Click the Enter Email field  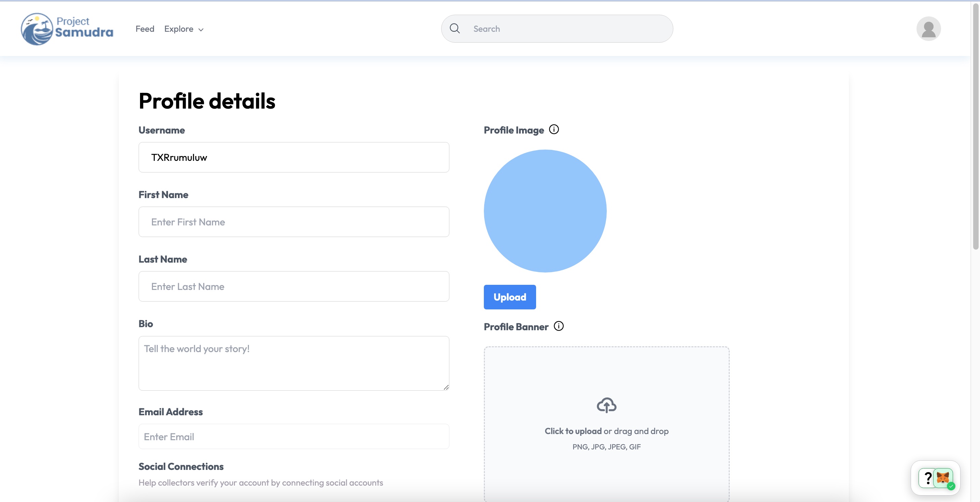(x=294, y=436)
